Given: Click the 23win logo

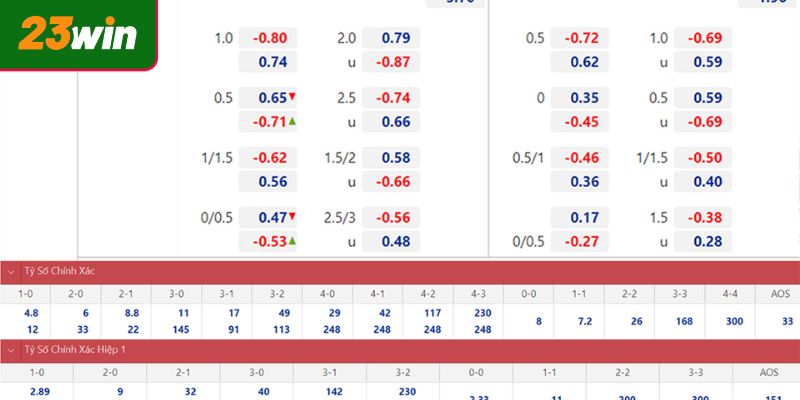Looking at the screenshot, I should [77, 36].
